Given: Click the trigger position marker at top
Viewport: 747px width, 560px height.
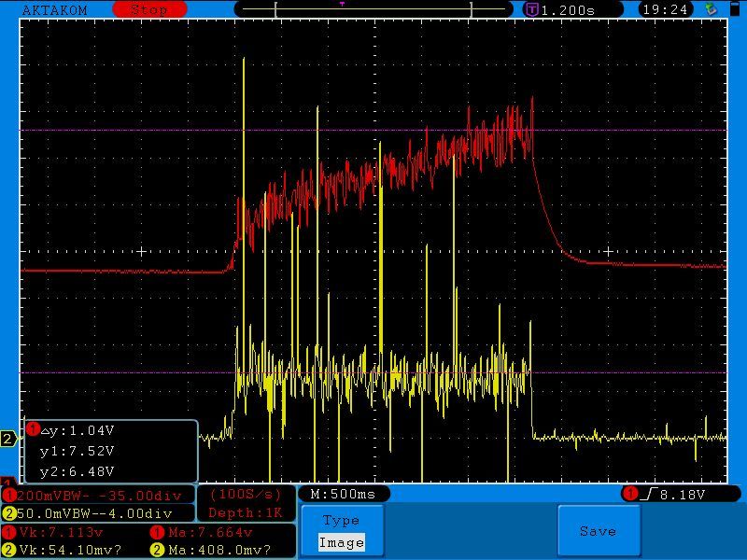Looking at the screenshot, I should tap(342, 4).
